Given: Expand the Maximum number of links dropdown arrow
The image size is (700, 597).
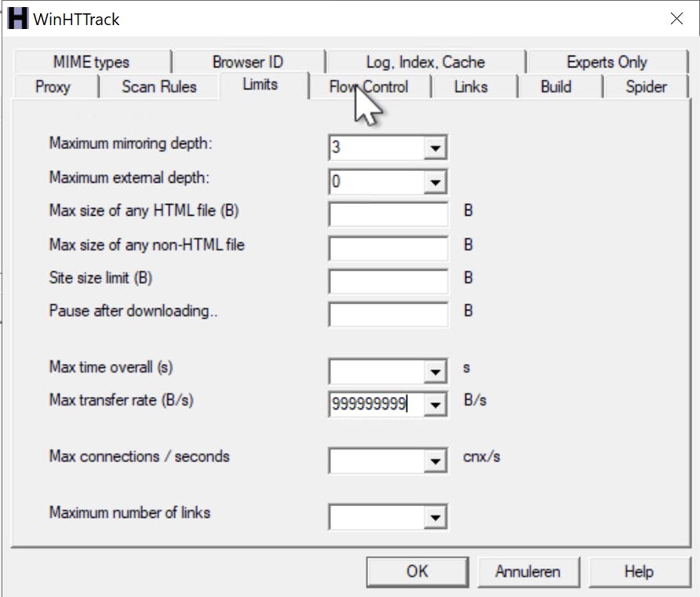Looking at the screenshot, I should click(x=435, y=517).
